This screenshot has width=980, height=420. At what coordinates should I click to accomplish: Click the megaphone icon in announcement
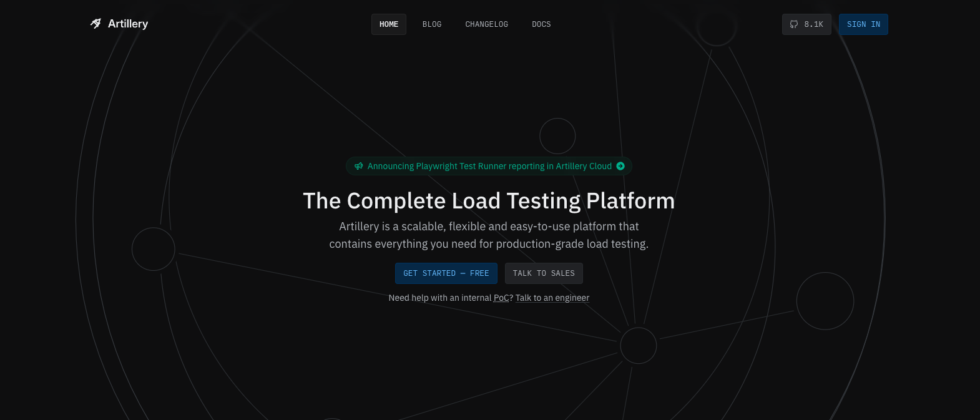pyautogui.click(x=359, y=166)
